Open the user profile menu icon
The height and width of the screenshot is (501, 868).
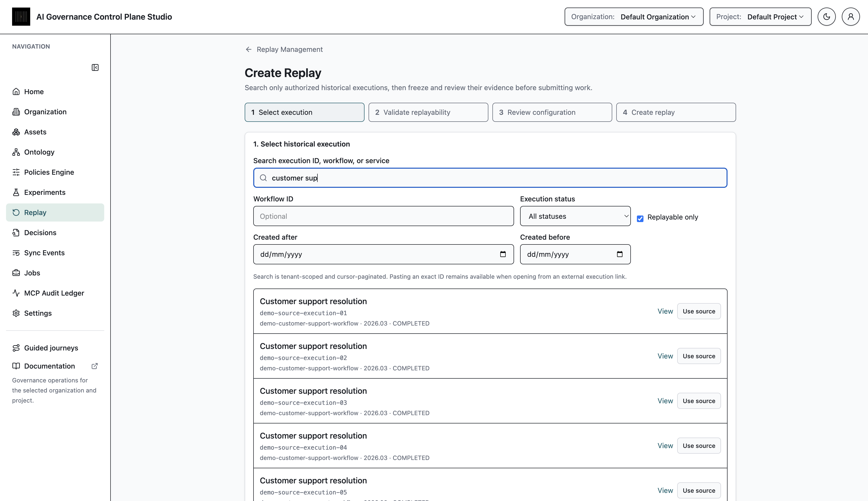(850, 17)
